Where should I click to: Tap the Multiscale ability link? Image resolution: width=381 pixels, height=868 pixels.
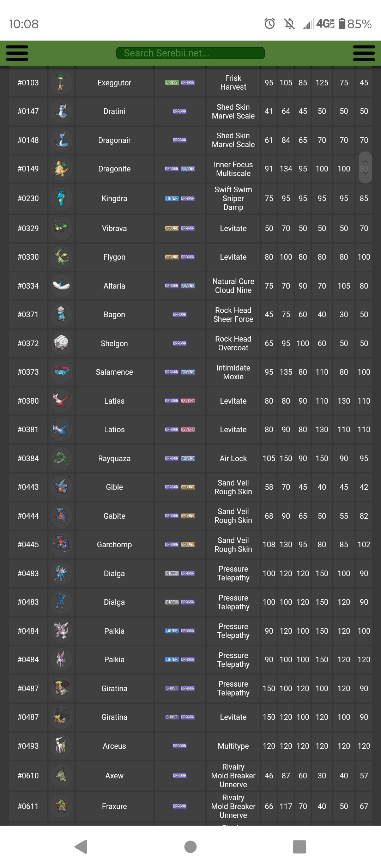233,173
